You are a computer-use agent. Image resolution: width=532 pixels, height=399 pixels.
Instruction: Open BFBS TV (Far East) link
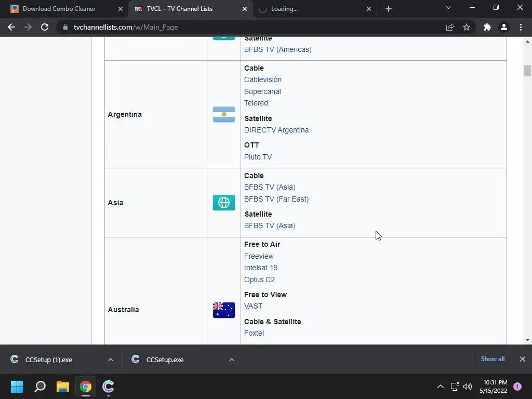276,199
